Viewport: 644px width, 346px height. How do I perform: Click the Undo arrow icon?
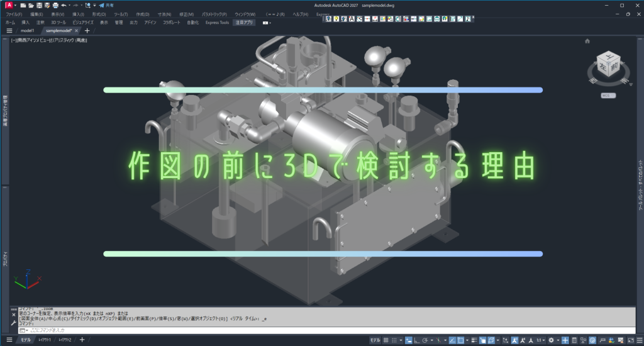coord(64,5)
